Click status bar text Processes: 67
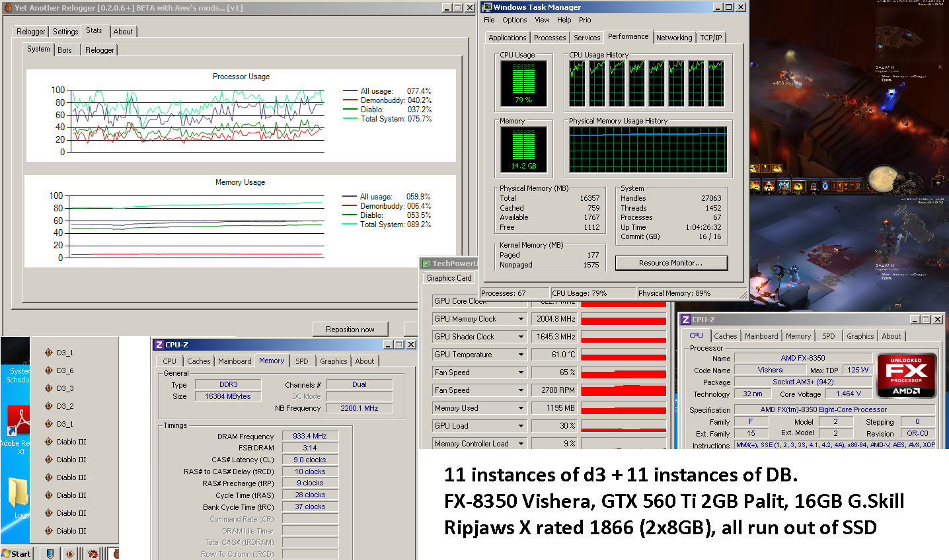 (x=504, y=293)
